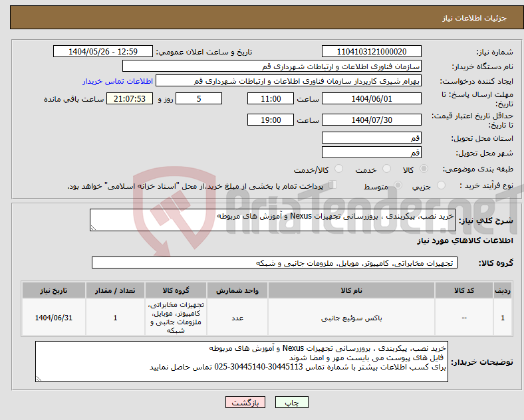
Task: Select the متوسط purchase type radio
Action: (x=398, y=185)
